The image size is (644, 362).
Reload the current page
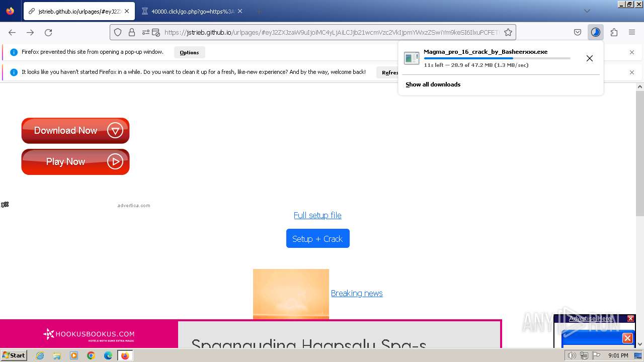pos(48,32)
